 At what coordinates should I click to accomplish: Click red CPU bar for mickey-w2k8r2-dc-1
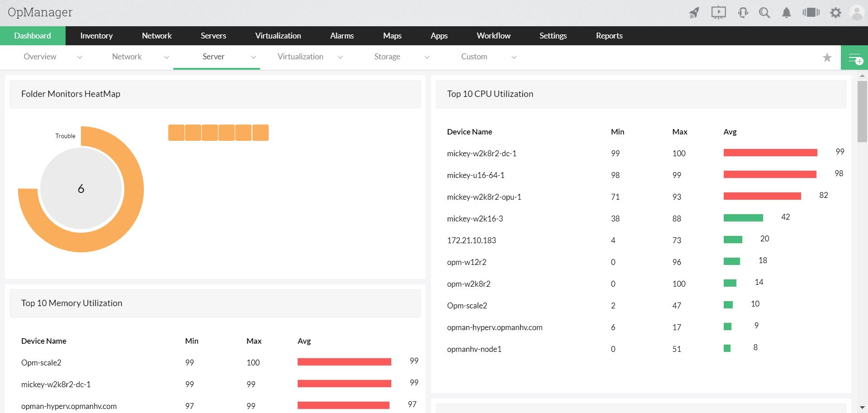770,153
